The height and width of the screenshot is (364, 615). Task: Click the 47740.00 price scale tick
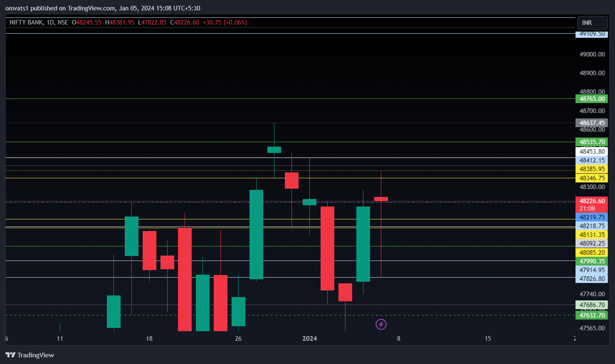tap(592, 294)
